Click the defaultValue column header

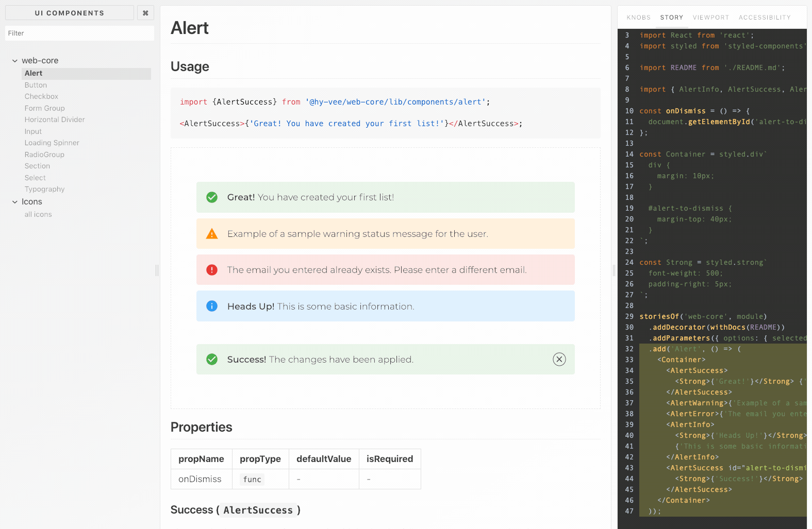tap(324, 459)
